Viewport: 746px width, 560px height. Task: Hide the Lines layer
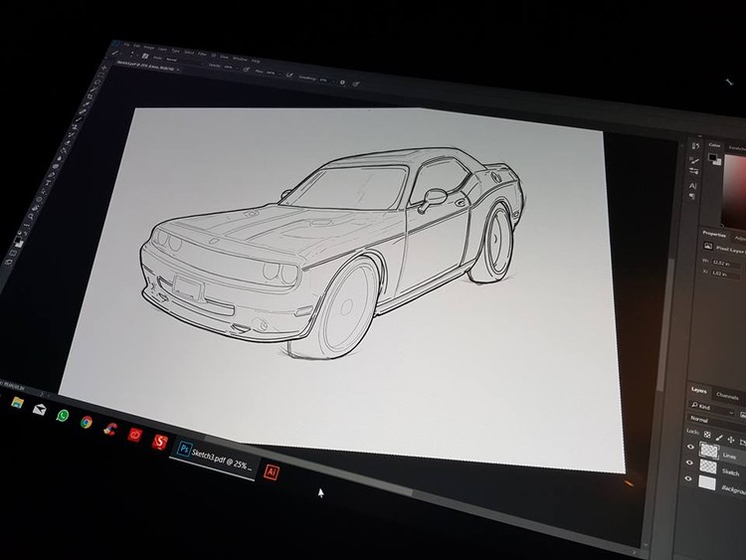click(x=691, y=447)
